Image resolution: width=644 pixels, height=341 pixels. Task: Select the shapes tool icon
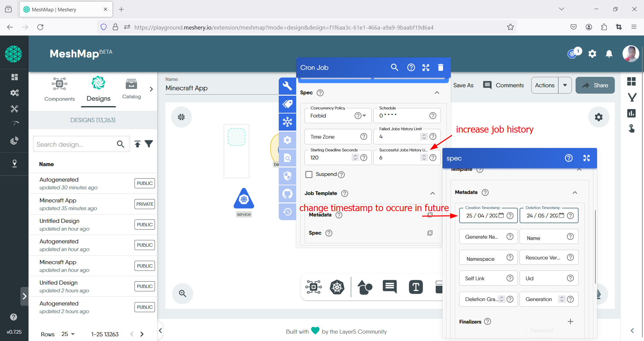point(365,287)
